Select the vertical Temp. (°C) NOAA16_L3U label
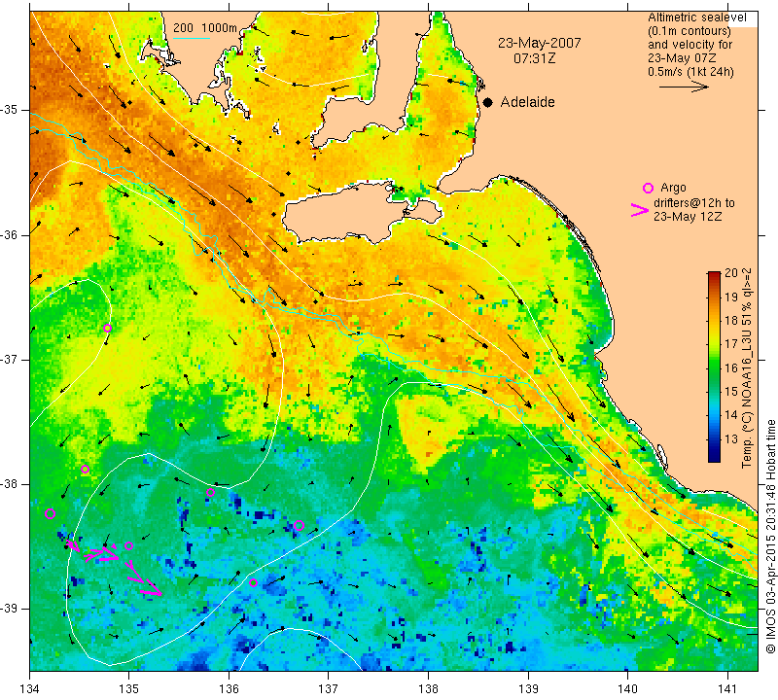Screen dimensions: 778x700 [x=747, y=367]
